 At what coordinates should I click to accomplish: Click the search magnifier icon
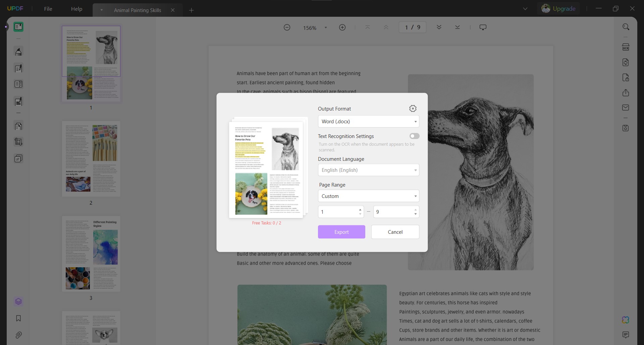pyautogui.click(x=626, y=27)
